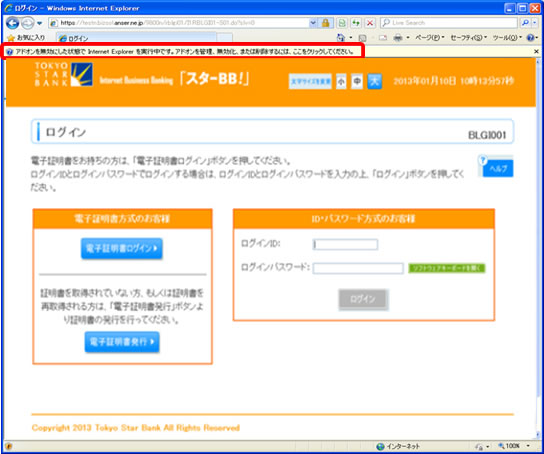Open the dropdown arrow next to Home
Image resolution: width=544 pixels, height=454 pixels.
(x=351, y=37)
